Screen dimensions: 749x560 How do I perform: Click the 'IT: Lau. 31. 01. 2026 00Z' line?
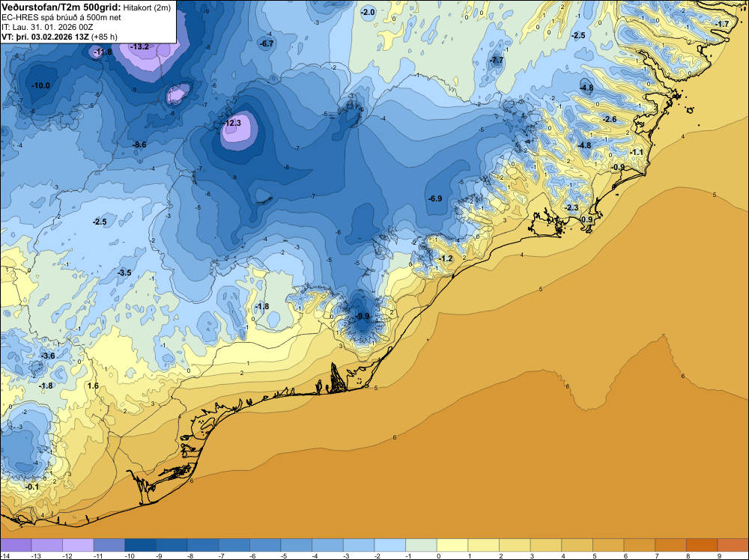pos(47,27)
